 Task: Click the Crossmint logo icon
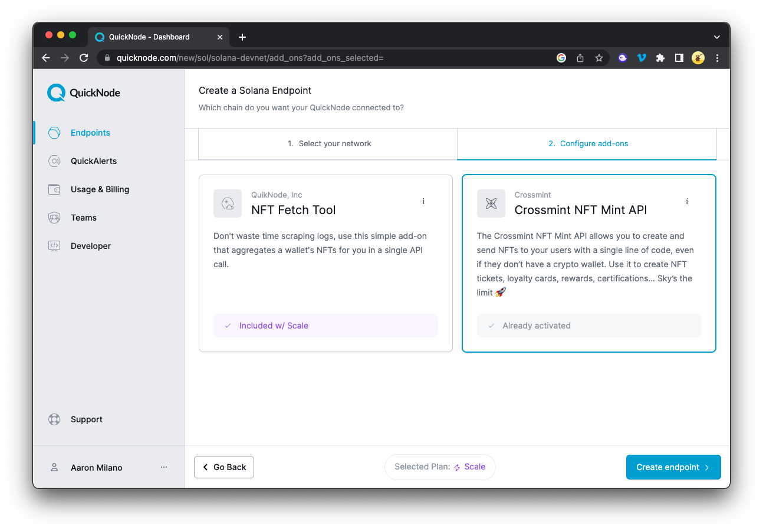[491, 203]
